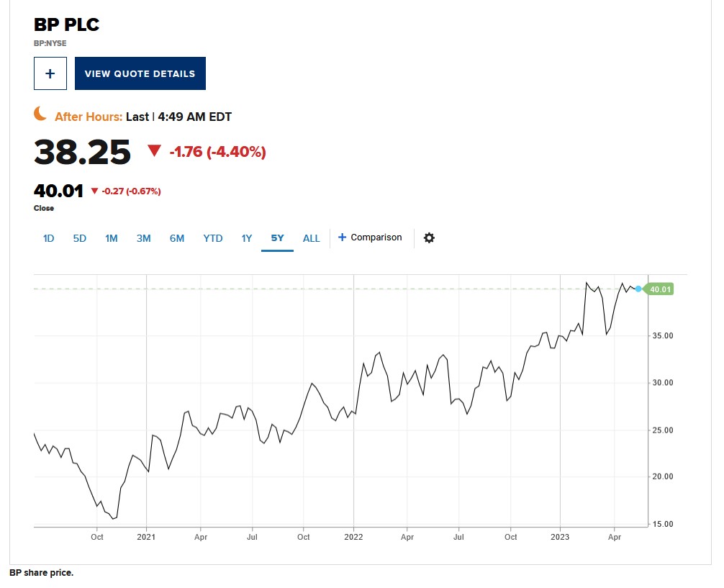The width and height of the screenshot is (724, 588).
Task: Add a Comparison to the chart
Action: (370, 238)
